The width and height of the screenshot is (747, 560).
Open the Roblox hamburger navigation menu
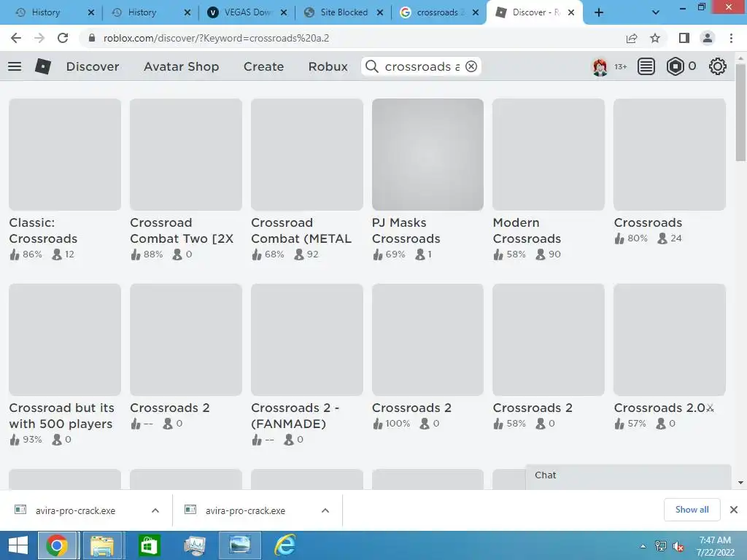coord(15,66)
